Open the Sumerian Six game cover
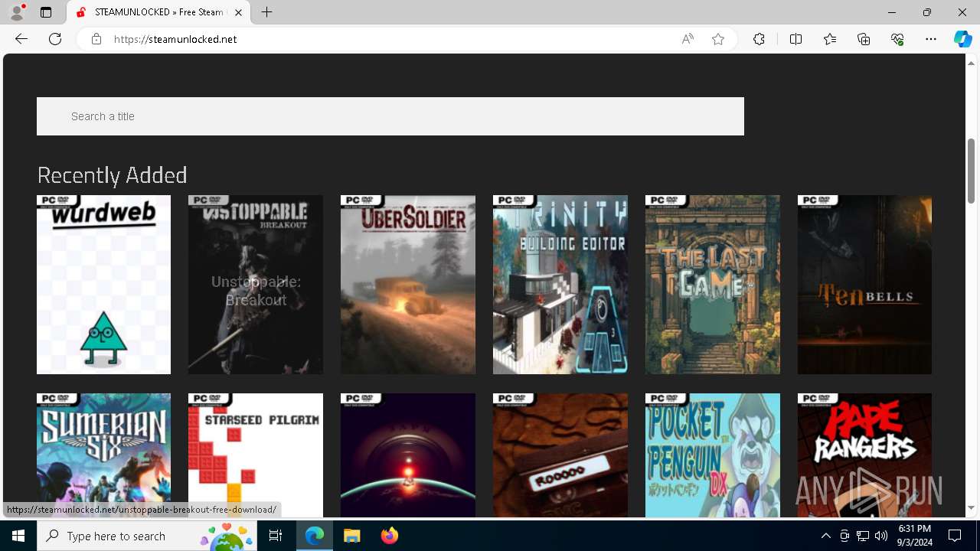The width and height of the screenshot is (980, 551). [x=103, y=455]
